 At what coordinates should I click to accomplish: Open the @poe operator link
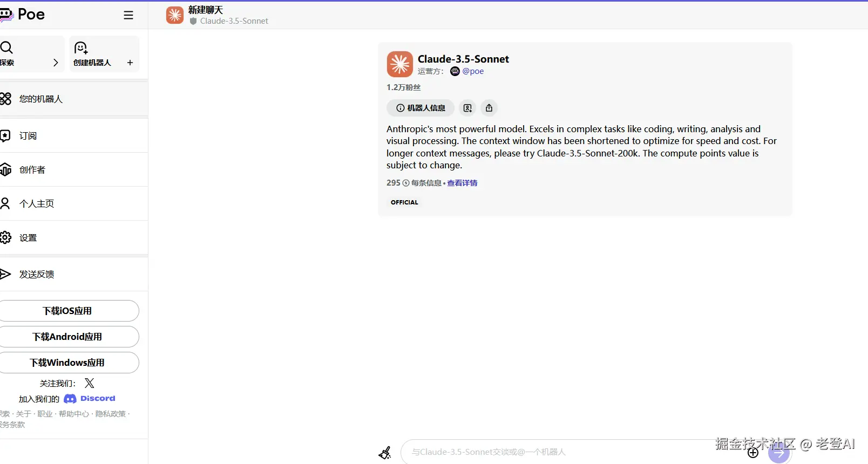[473, 71]
